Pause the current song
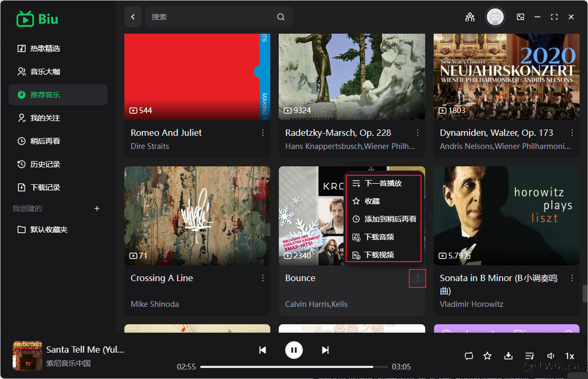The image size is (588, 379). tap(294, 350)
